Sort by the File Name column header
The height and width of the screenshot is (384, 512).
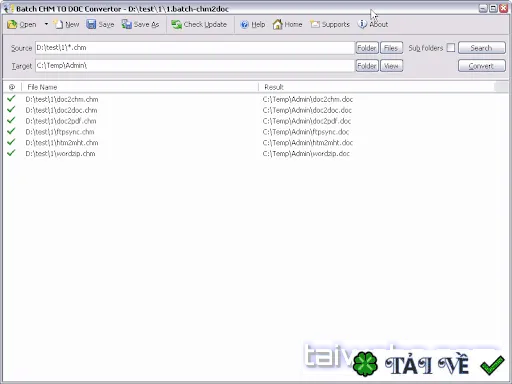coord(140,87)
